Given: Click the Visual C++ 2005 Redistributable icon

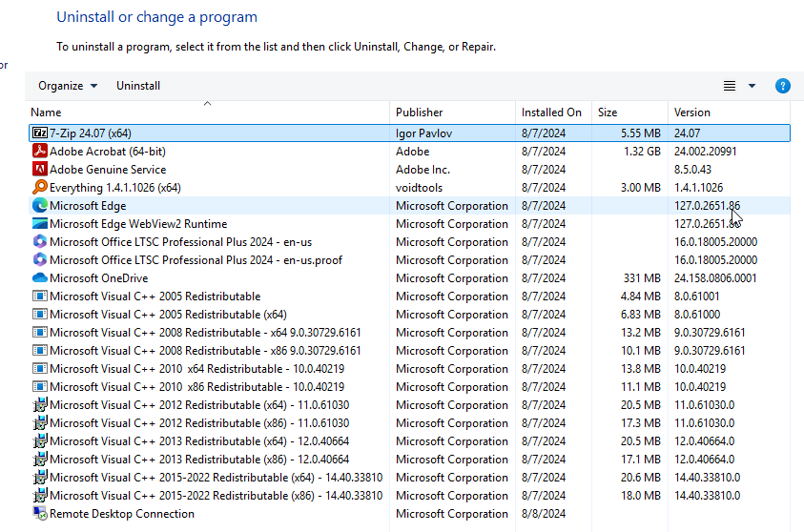Looking at the screenshot, I should tap(40, 297).
